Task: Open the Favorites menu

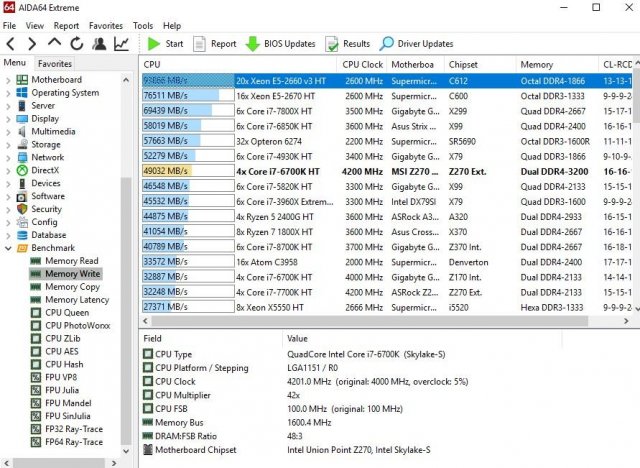Action: point(105,25)
